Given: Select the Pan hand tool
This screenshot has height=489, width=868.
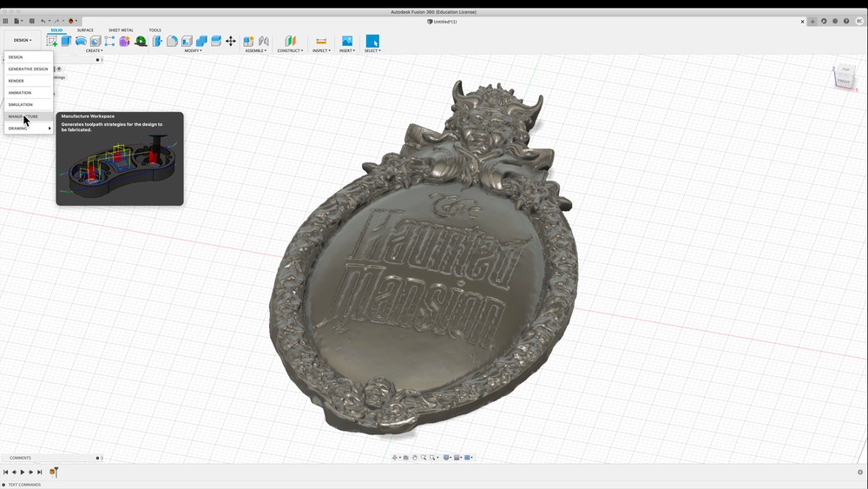Looking at the screenshot, I should (x=415, y=458).
